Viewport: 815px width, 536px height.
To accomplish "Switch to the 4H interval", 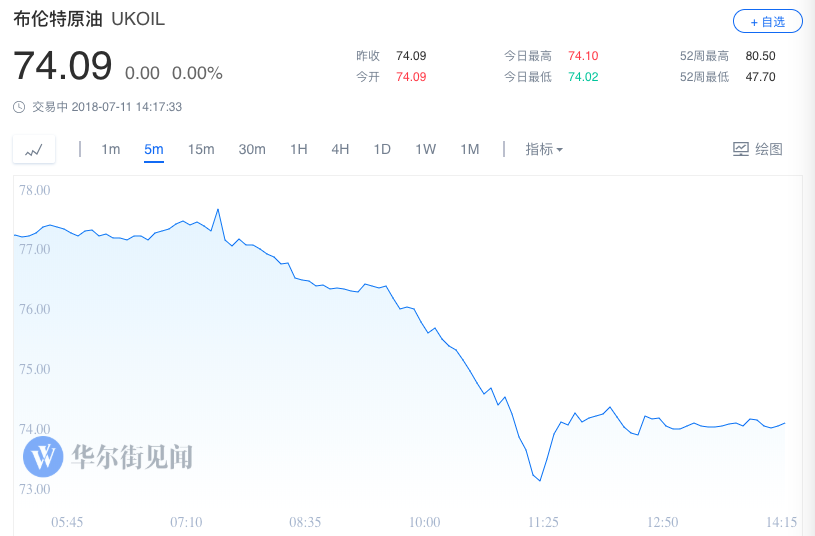I will tap(340, 149).
